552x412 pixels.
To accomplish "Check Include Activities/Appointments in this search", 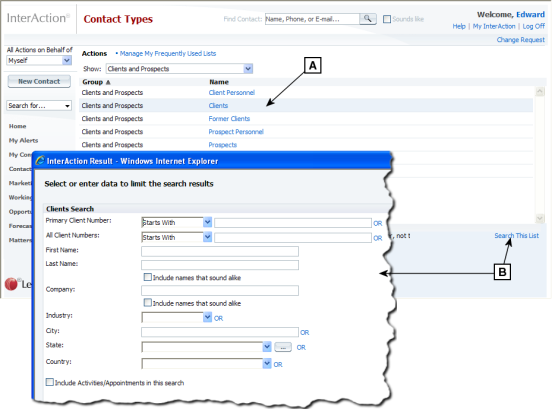I will (50, 382).
